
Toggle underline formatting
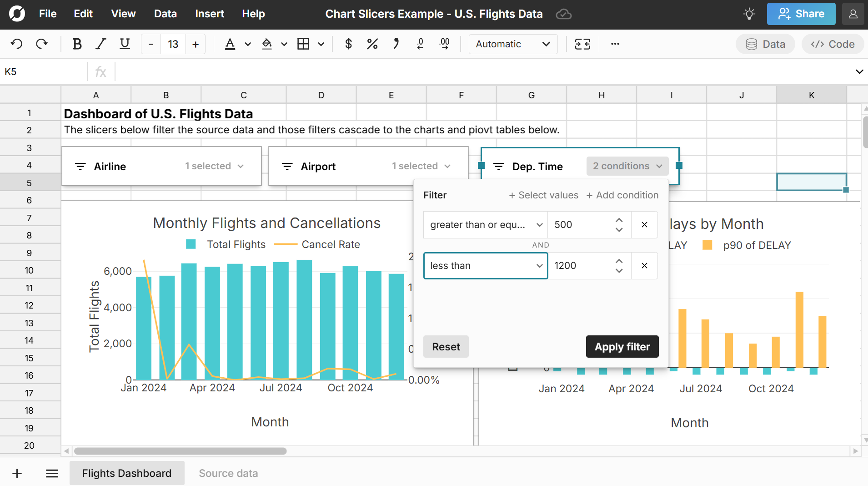pos(124,44)
